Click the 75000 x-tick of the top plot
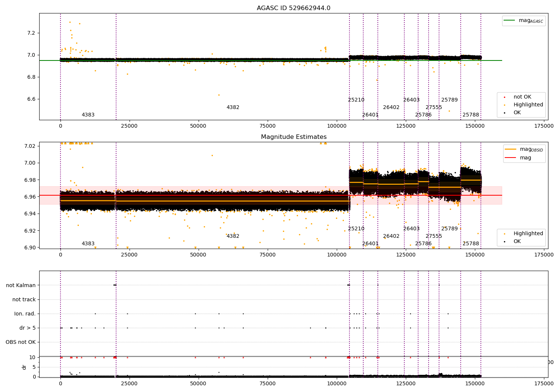This screenshot has height=392, width=560. click(267, 126)
